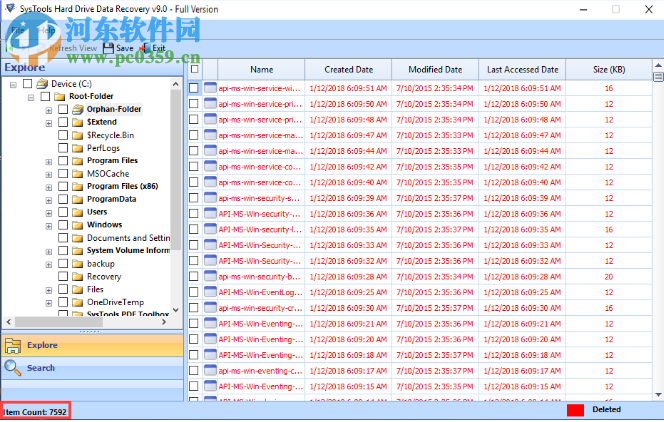
Task: Click file icon of 6:09:25 AM row
Action: (210, 292)
